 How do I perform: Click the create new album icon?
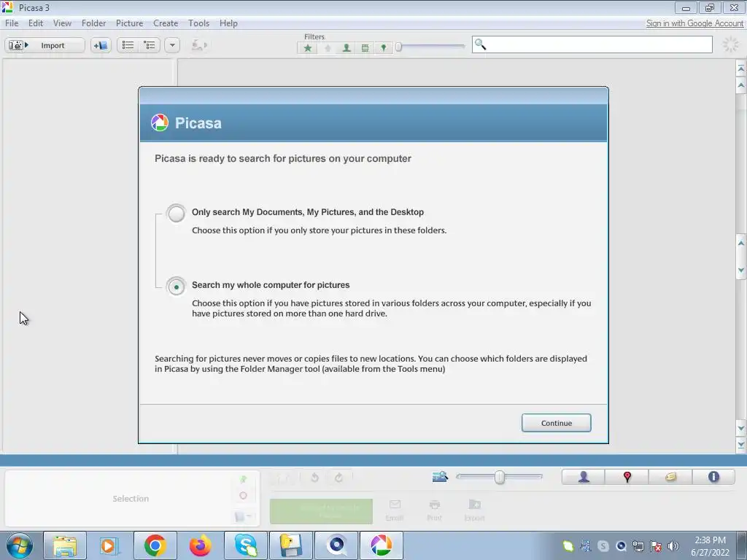[101, 45]
